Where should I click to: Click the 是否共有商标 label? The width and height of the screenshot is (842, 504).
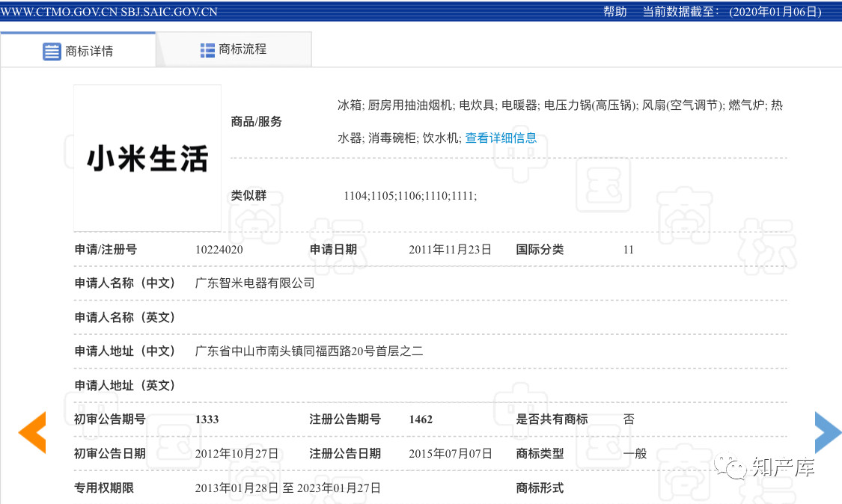pyautogui.click(x=552, y=420)
